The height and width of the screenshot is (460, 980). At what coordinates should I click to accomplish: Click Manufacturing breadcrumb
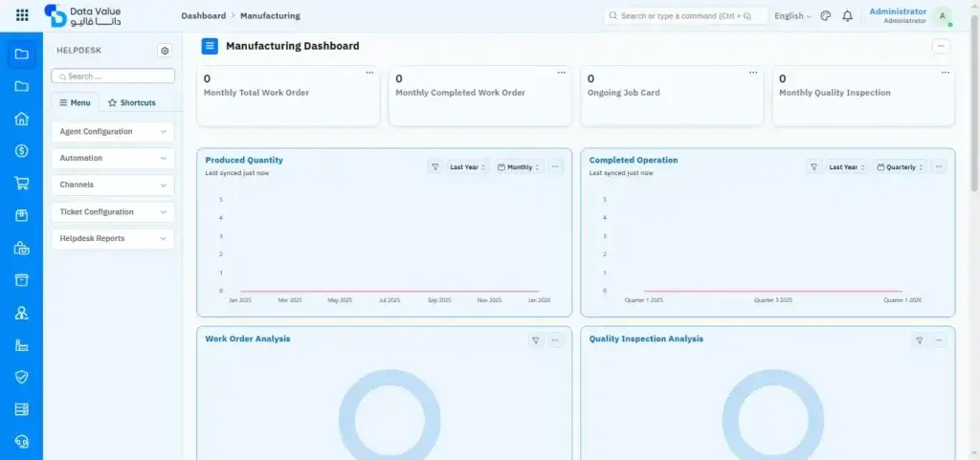tap(270, 15)
